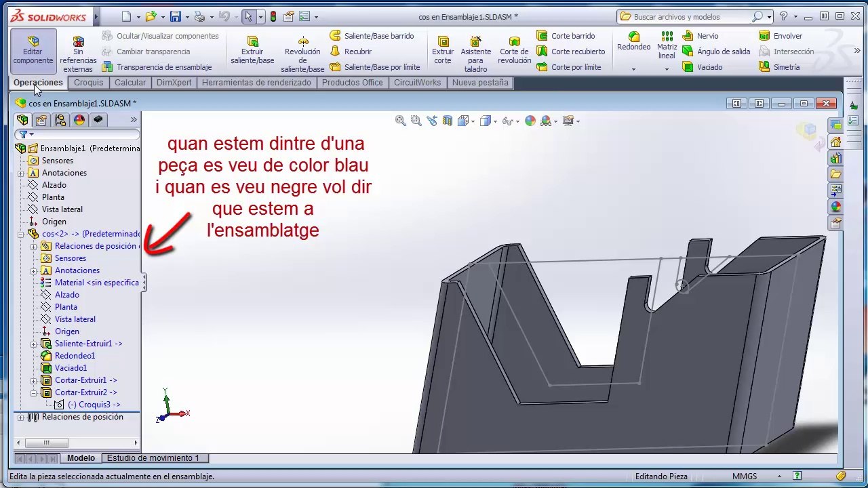
Task: Open the Matriz lineal dropdown arrow
Action: point(667,69)
